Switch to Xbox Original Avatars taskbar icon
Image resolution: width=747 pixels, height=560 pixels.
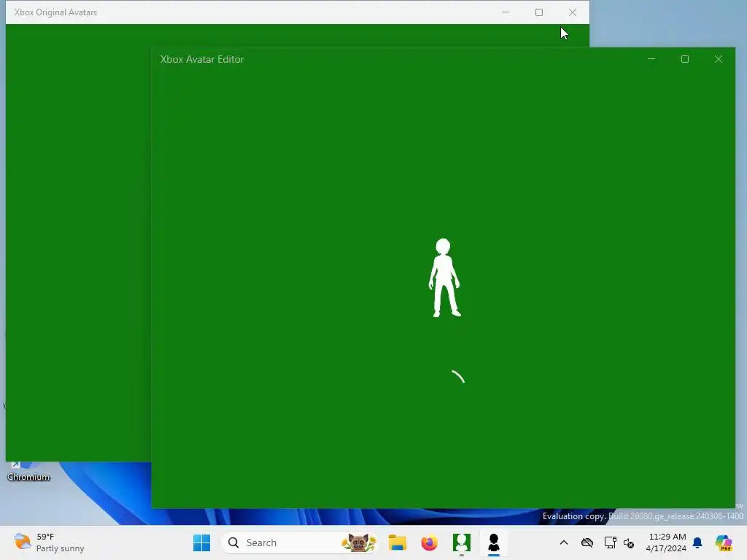[x=461, y=542]
